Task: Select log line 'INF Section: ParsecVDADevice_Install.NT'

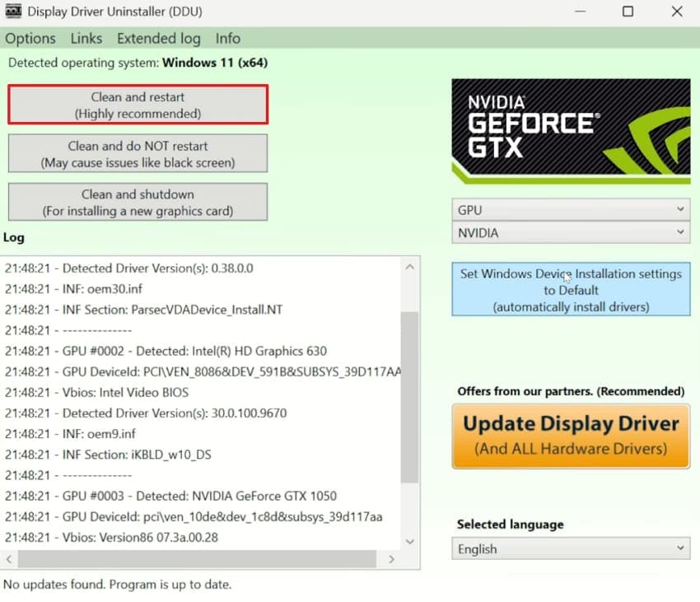Action: (144, 310)
